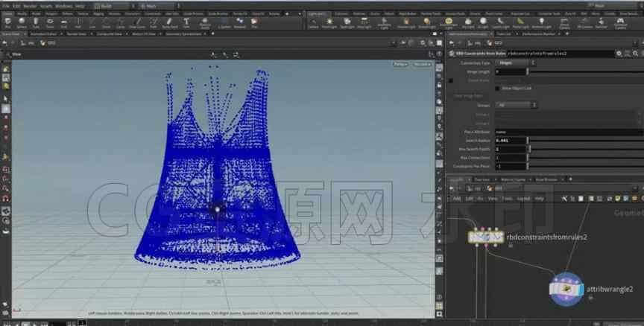Click the Search Radius value field
The width and height of the screenshot is (644, 326).
pos(511,141)
